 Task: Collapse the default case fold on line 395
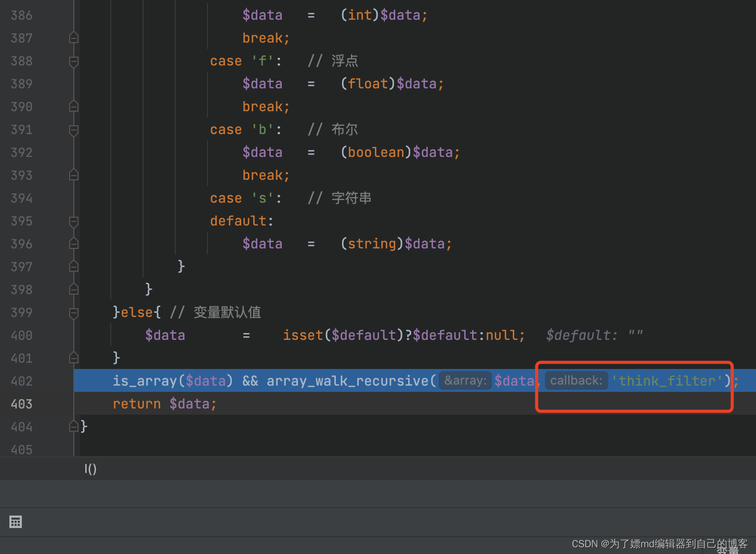74,221
